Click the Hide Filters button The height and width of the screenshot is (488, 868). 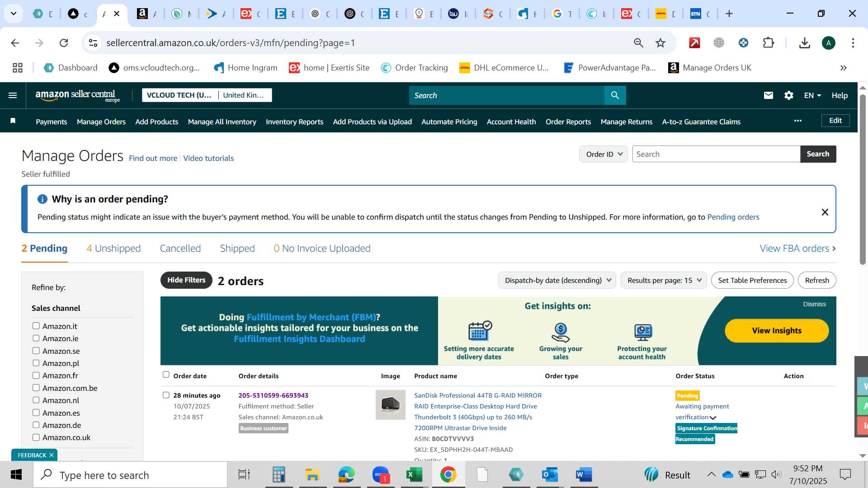(x=186, y=280)
